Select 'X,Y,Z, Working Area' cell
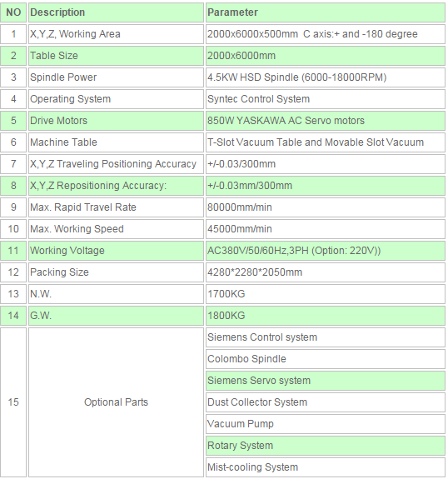The height and width of the screenshot is (479, 448). (x=116, y=34)
